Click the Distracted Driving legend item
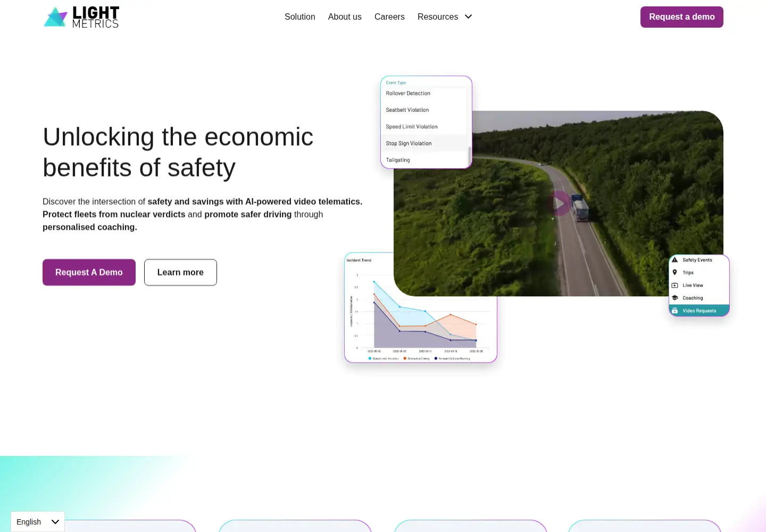 click(x=417, y=359)
